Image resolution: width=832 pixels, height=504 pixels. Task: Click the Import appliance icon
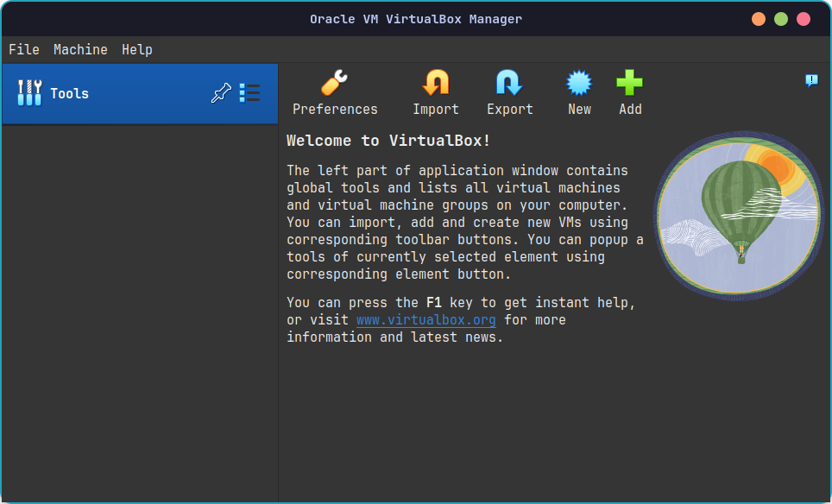pos(435,84)
